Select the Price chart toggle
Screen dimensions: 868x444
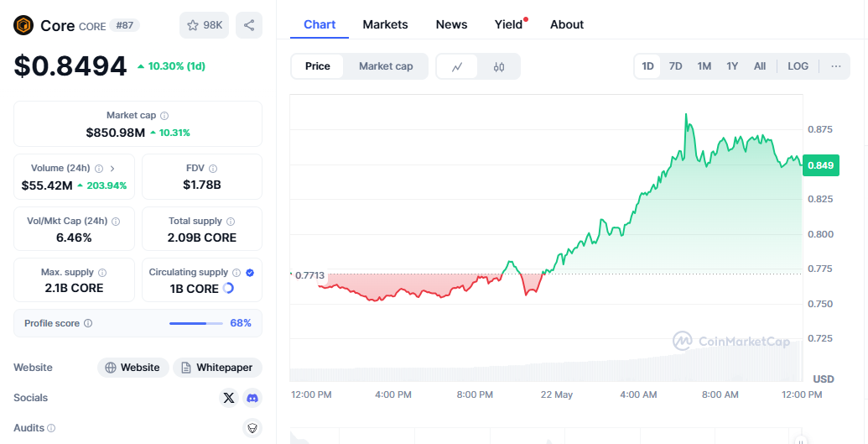click(317, 66)
